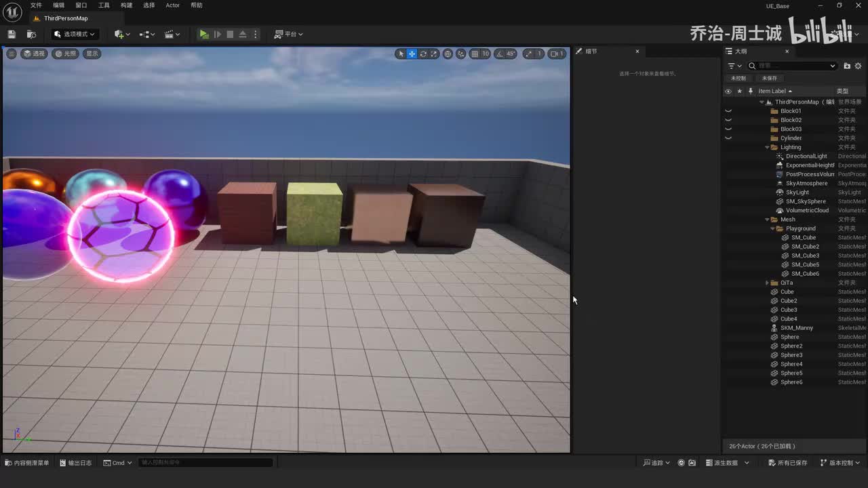Viewport: 868px width, 488px height.
Task: Toggle visibility of Block01 folder
Action: (728, 111)
